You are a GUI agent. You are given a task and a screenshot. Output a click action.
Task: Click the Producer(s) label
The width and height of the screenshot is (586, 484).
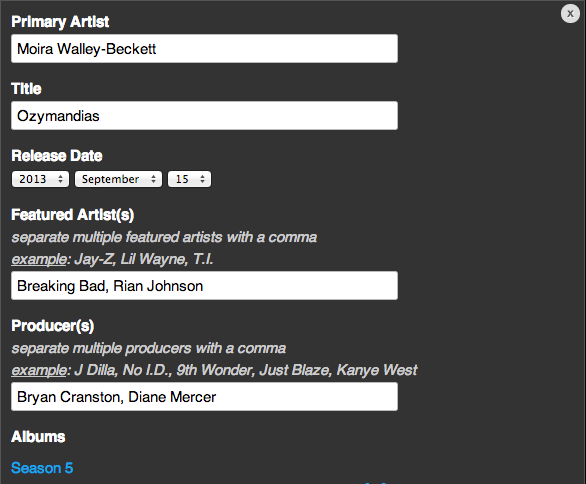click(x=53, y=326)
